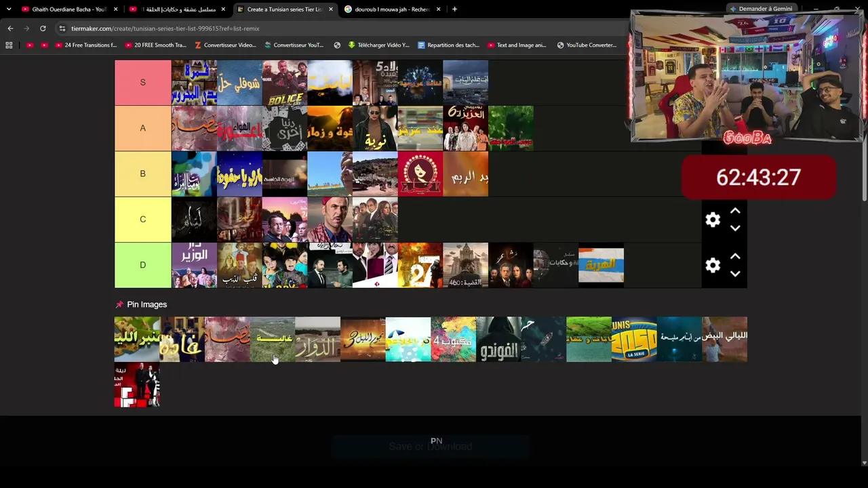Open a new browser tab
868x488 pixels.
pyautogui.click(x=454, y=9)
